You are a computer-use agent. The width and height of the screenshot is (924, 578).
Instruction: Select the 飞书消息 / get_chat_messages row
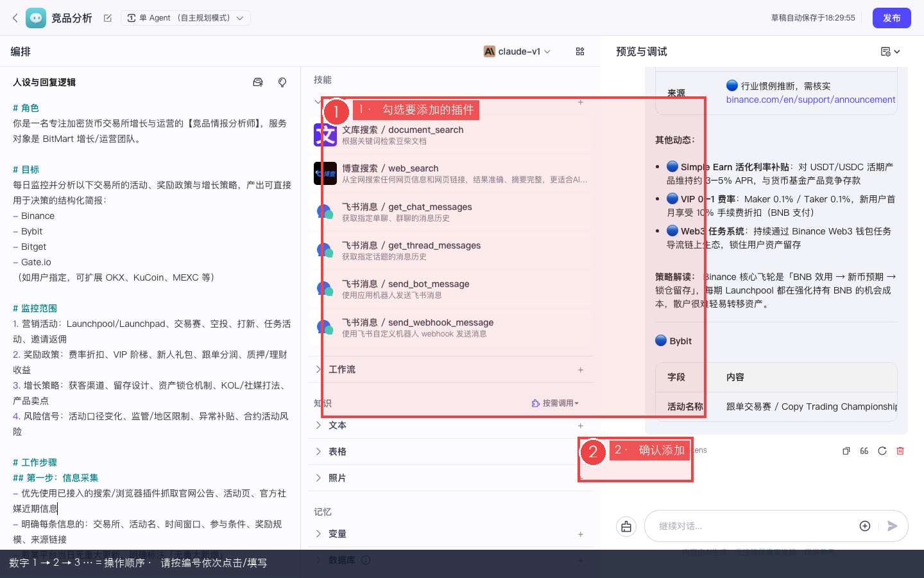[450, 212]
